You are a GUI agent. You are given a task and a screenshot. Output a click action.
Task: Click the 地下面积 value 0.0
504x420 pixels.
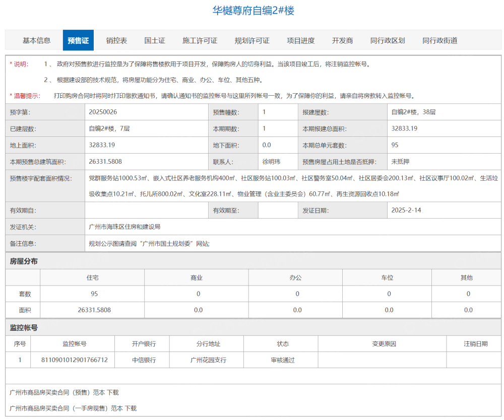click(267, 145)
